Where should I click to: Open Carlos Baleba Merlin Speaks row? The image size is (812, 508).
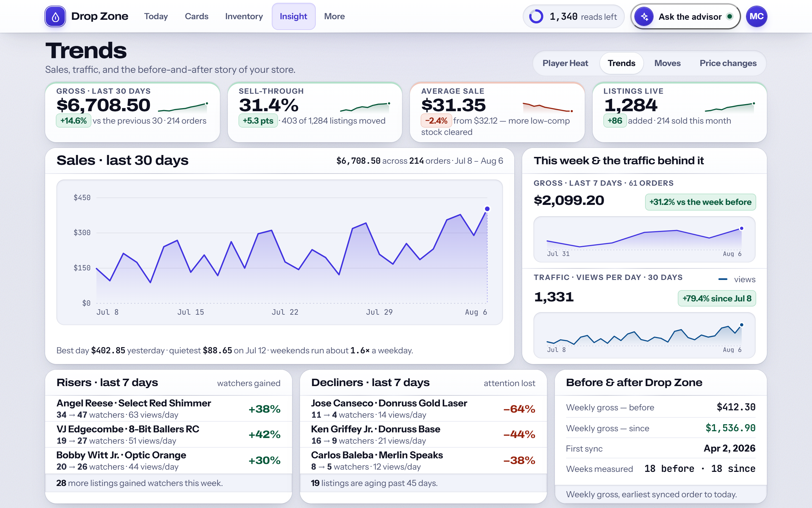click(x=423, y=460)
